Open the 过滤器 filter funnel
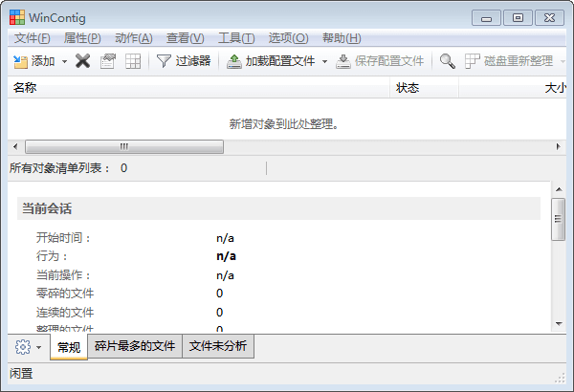The width and height of the screenshot is (574, 392). click(164, 61)
